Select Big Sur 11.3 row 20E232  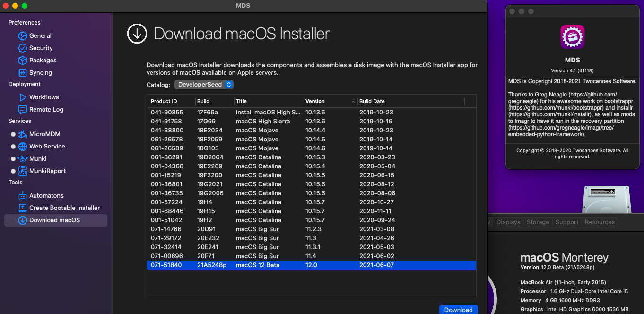[312, 238]
